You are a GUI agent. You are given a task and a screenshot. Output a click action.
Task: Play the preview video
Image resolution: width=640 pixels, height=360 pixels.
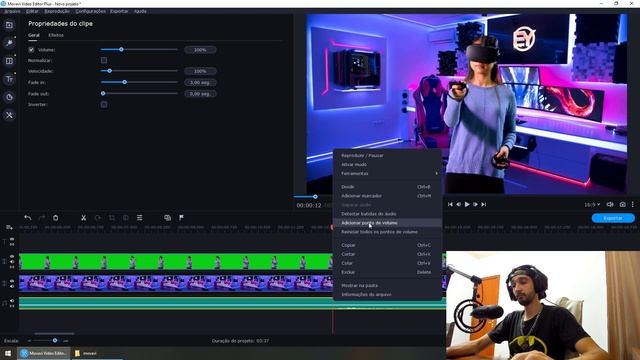(x=467, y=204)
